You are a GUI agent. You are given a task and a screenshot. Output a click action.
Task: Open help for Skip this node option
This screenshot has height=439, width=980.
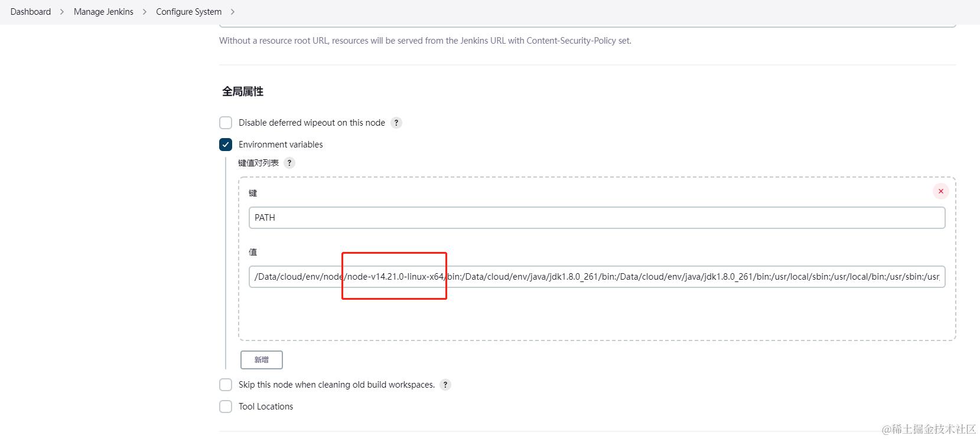(x=445, y=385)
